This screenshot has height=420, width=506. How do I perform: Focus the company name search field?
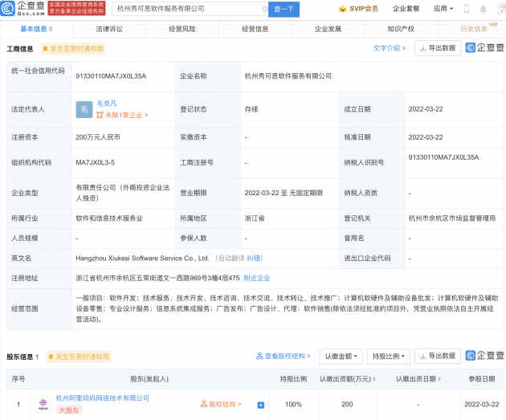point(189,9)
